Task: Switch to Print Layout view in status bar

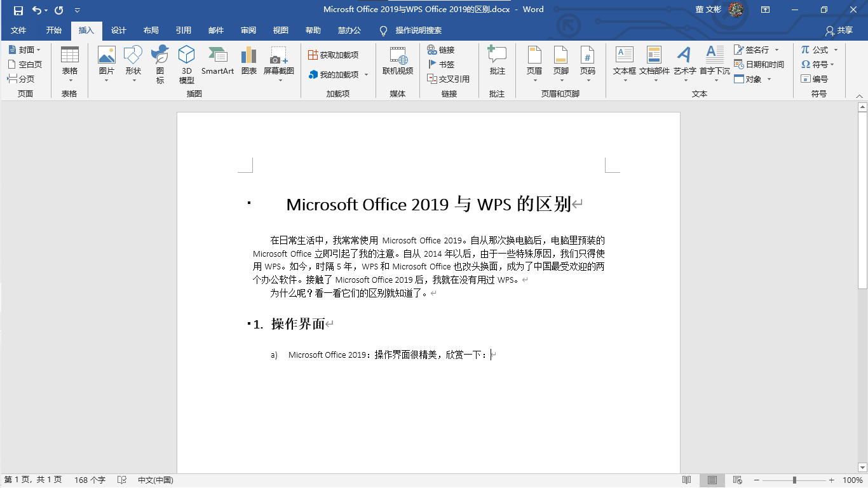Action: 712,480
